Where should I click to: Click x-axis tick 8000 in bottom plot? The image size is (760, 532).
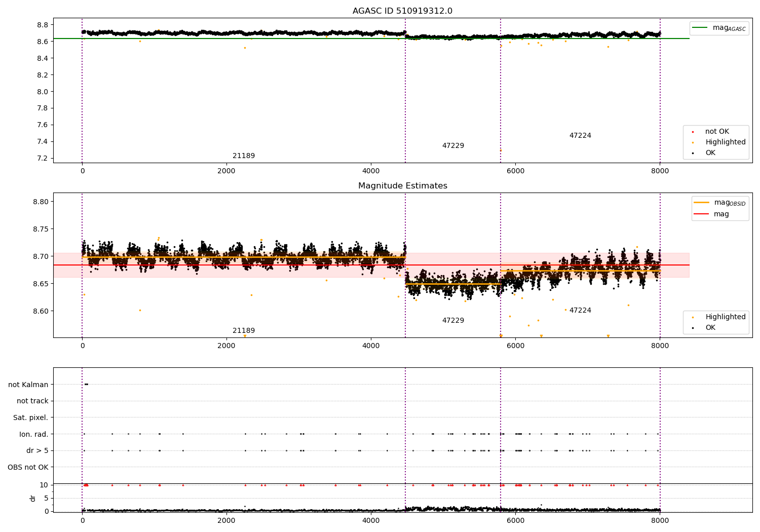click(660, 521)
